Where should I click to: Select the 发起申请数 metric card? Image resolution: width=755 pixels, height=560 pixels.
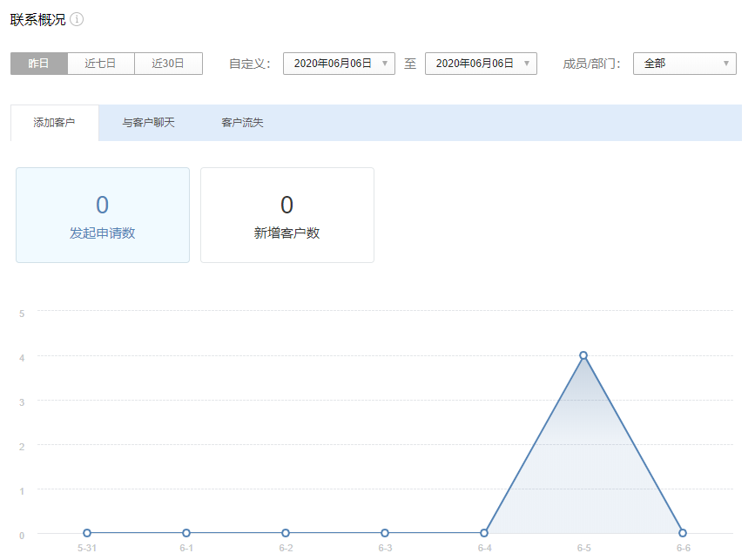coord(103,215)
